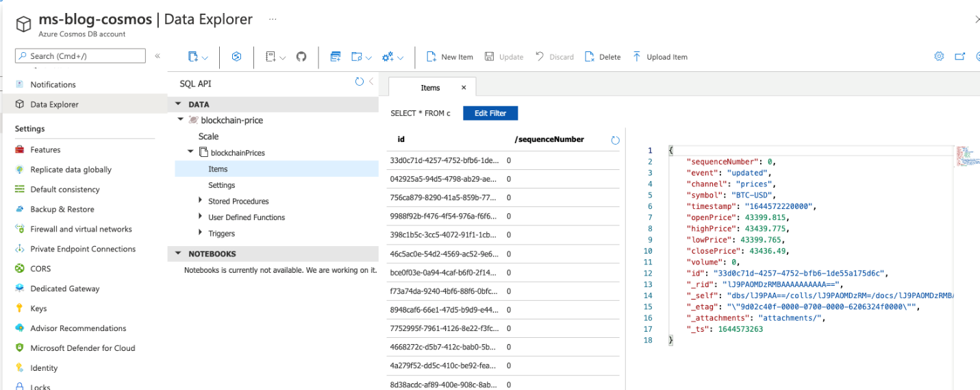
Task: Collapse blockchain-price database node
Action: pyautogui.click(x=180, y=119)
